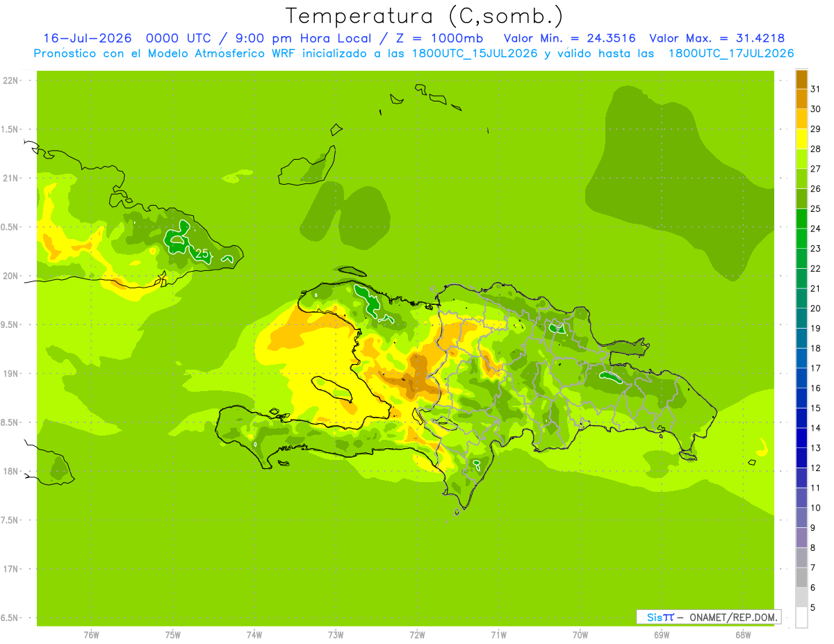Click the 18N latitude label
834x644 pixels.
pyautogui.click(x=10, y=471)
